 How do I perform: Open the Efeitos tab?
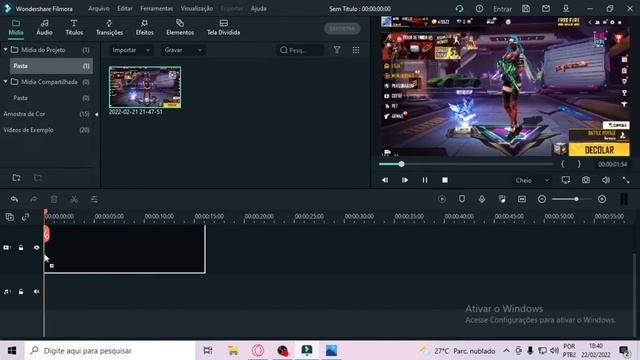[144, 27]
